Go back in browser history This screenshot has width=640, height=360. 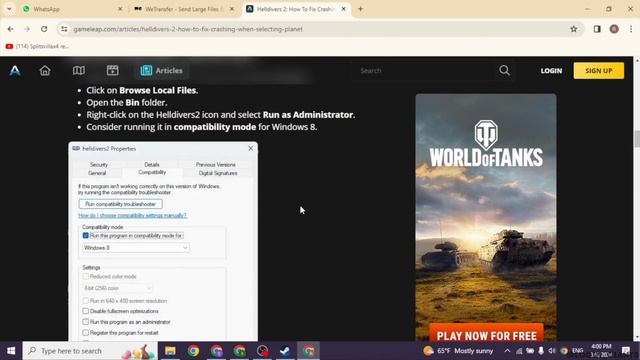[x=11, y=29]
